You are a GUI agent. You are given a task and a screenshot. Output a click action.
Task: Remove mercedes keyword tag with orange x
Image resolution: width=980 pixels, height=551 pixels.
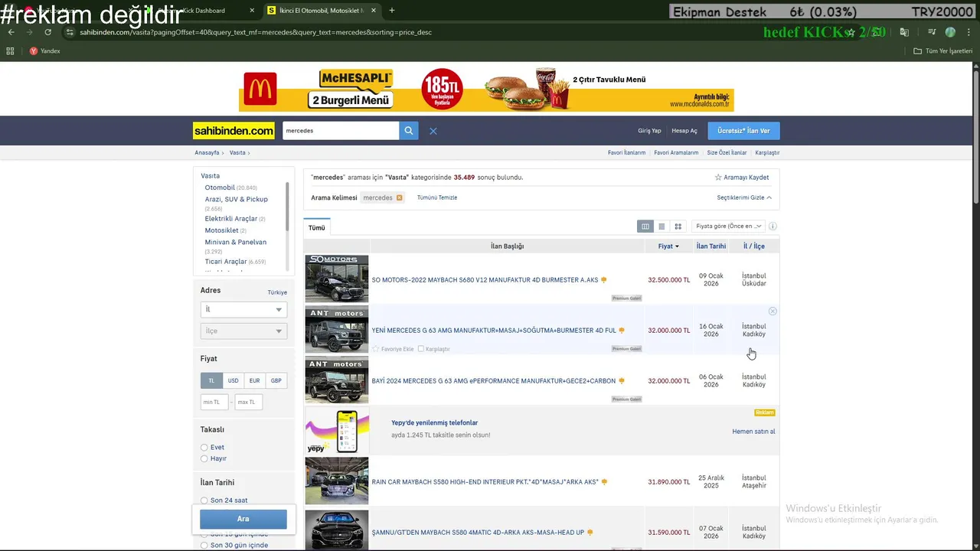399,197
